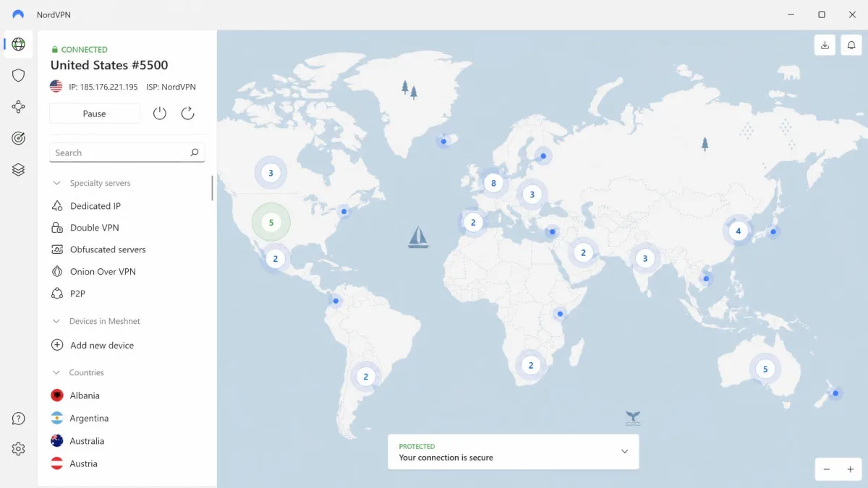Click green US cluster marker 5
Image resolution: width=868 pixels, height=488 pixels.
[271, 222]
